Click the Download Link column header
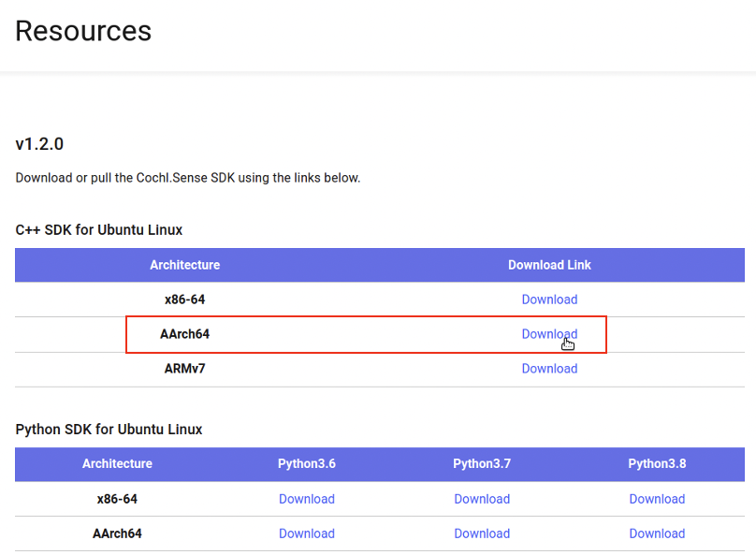756x555 pixels. [x=549, y=265]
